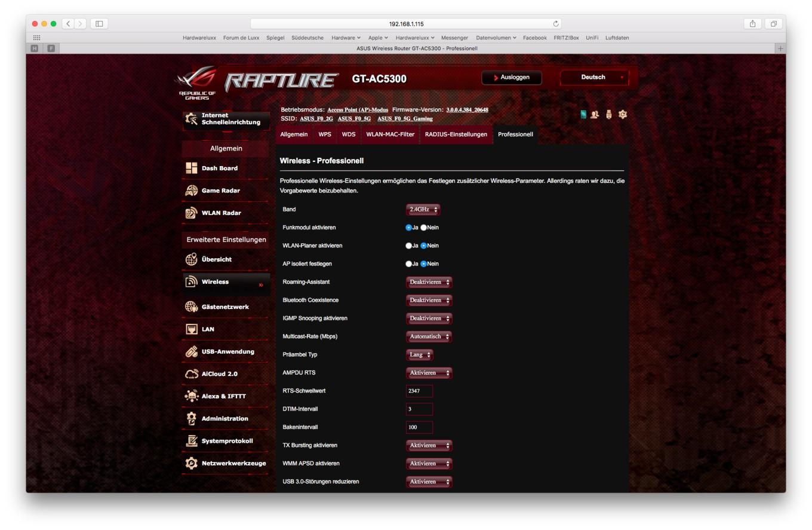Switch to RADIUS-Einstellungen tab

(456, 134)
